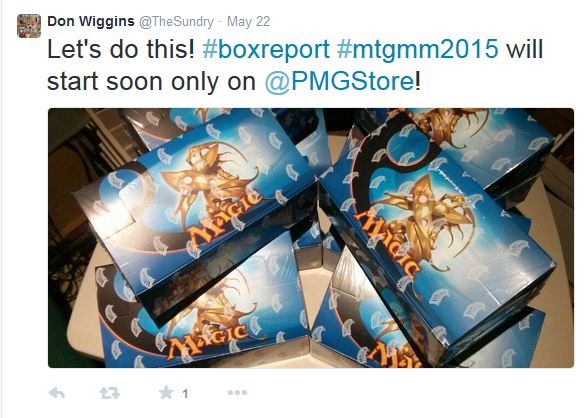Retweet this tweet using the retweet icon

click(x=110, y=393)
